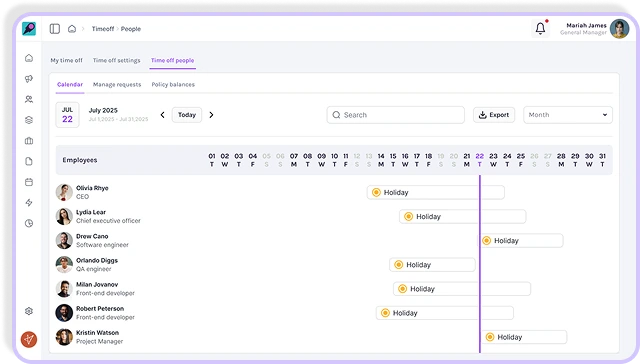This screenshot has height=364, width=640.
Task: Select the Calendar sub-tab
Action: tap(70, 84)
